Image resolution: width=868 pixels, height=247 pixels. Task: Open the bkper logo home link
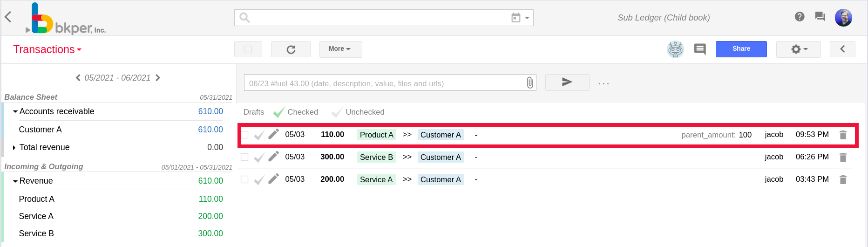[x=66, y=19]
